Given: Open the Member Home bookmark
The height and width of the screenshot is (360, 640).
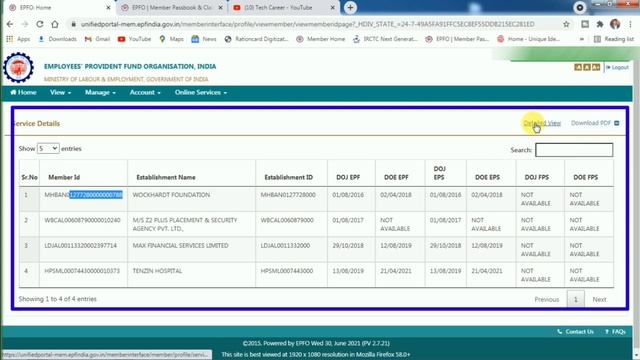Looking at the screenshot, I should 321,39.
